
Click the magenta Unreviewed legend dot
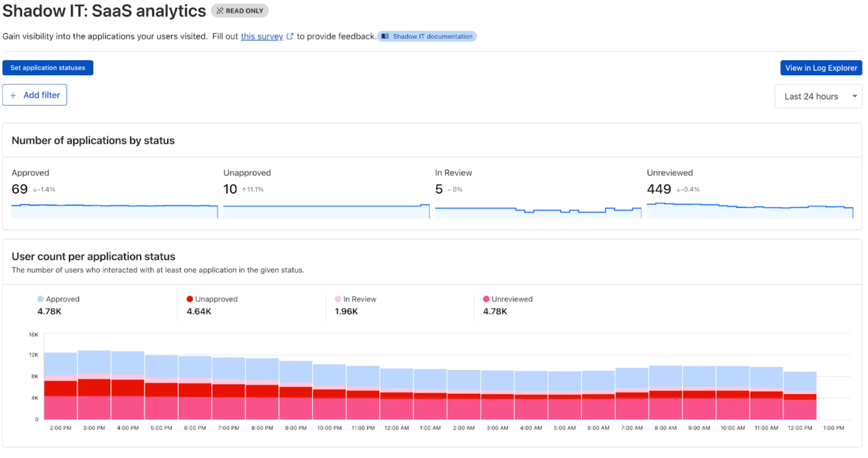point(486,299)
